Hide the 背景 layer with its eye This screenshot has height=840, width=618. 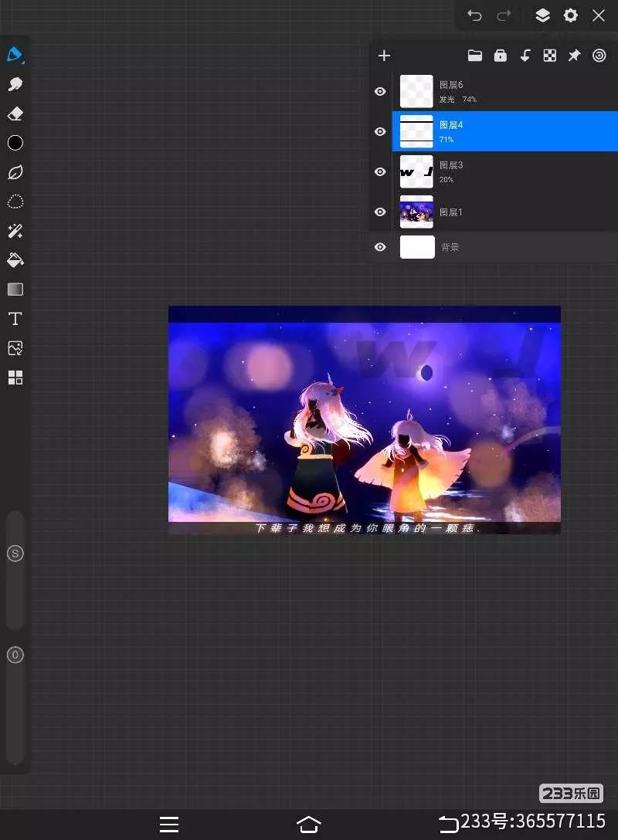pyautogui.click(x=380, y=247)
